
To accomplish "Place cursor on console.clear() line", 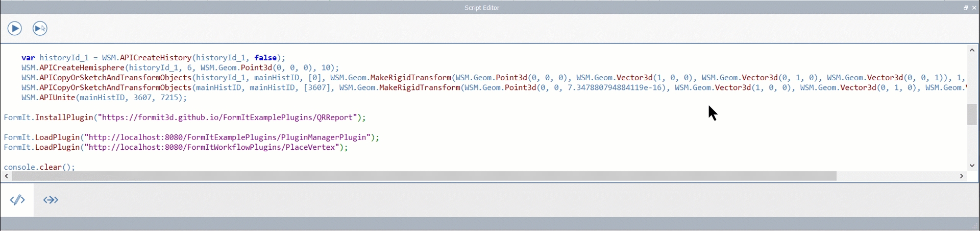I will [39, 167].
